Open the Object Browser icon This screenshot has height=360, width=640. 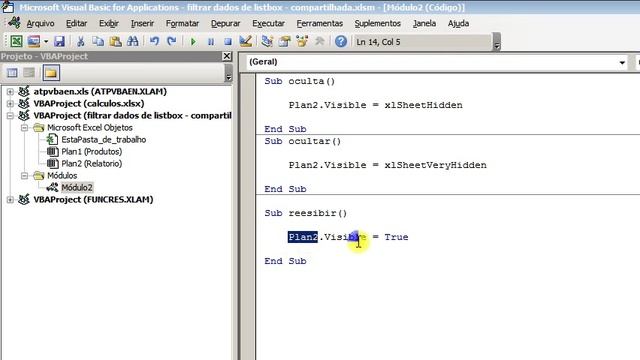click(302, 41)
